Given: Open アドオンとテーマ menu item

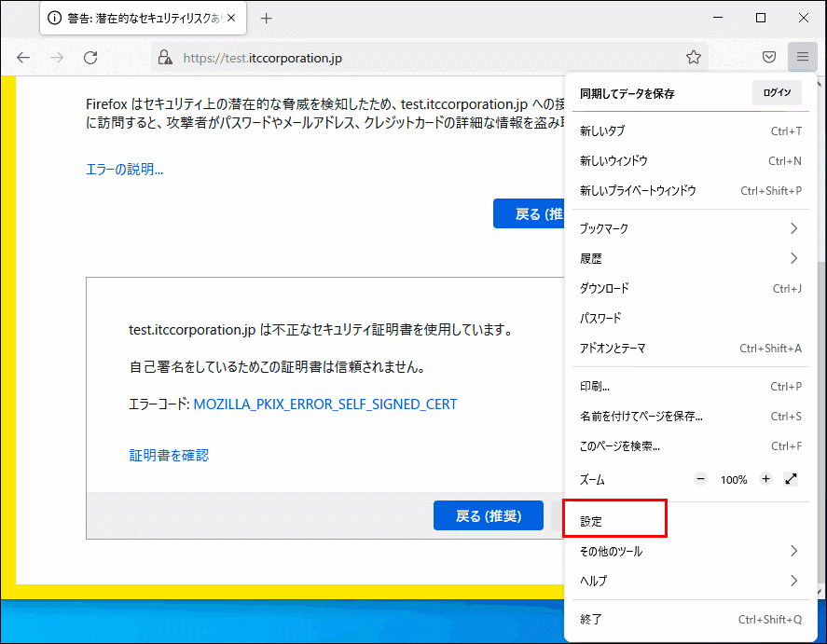Looking at the screenshot, I should click(x=690, y=349).
